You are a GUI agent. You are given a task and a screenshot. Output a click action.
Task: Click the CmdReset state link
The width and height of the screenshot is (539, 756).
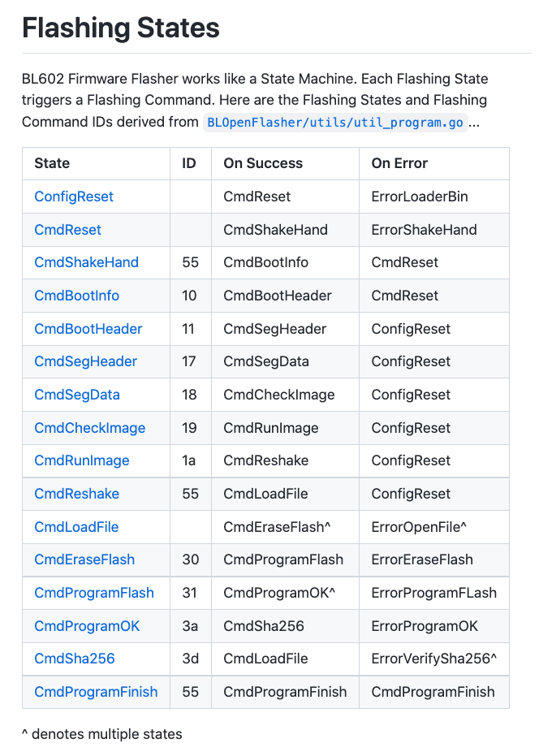pyautogui.click(x=67, y=230)
